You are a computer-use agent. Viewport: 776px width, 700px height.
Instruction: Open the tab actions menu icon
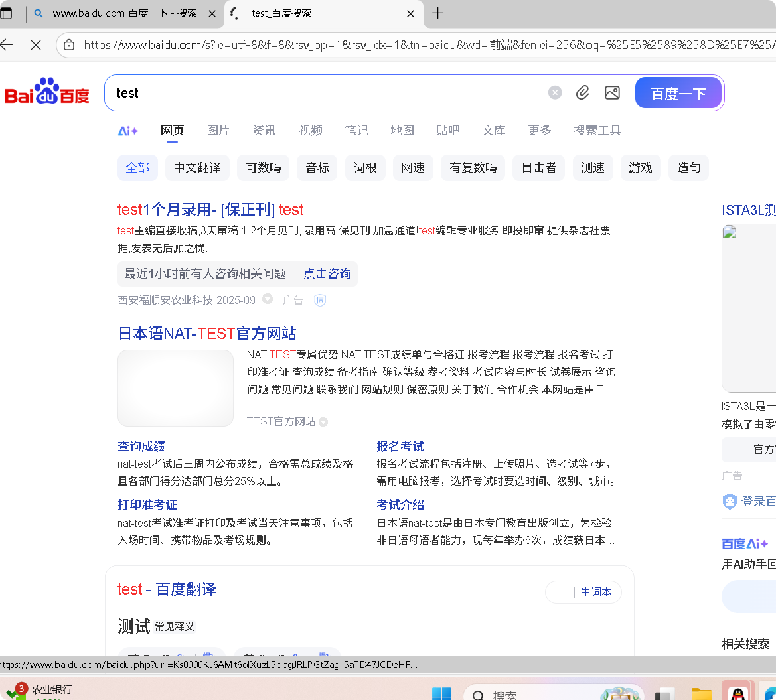[x=6, y=13]
